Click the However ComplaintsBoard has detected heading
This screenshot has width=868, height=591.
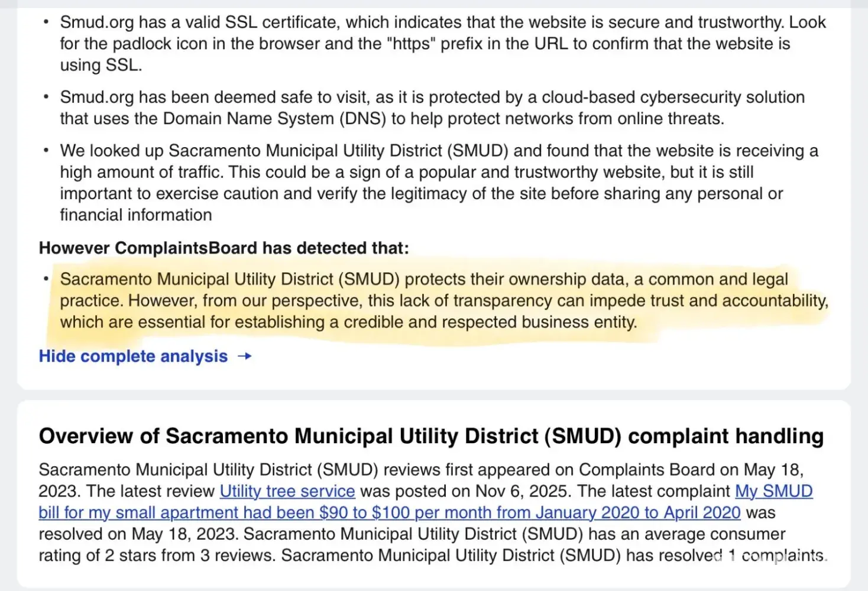224,248
